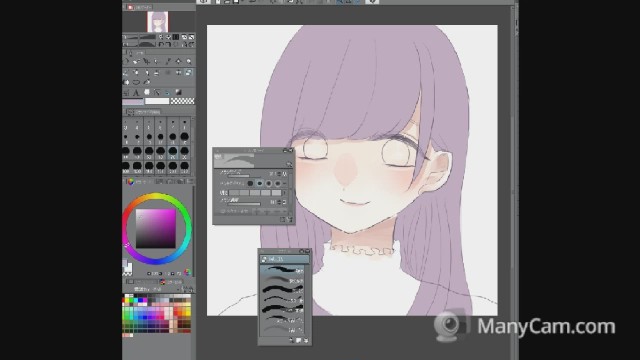Viewport: 640px width, 360px height.
Task: Pick the first hardness preset box
Action: [x=234, y=193]
